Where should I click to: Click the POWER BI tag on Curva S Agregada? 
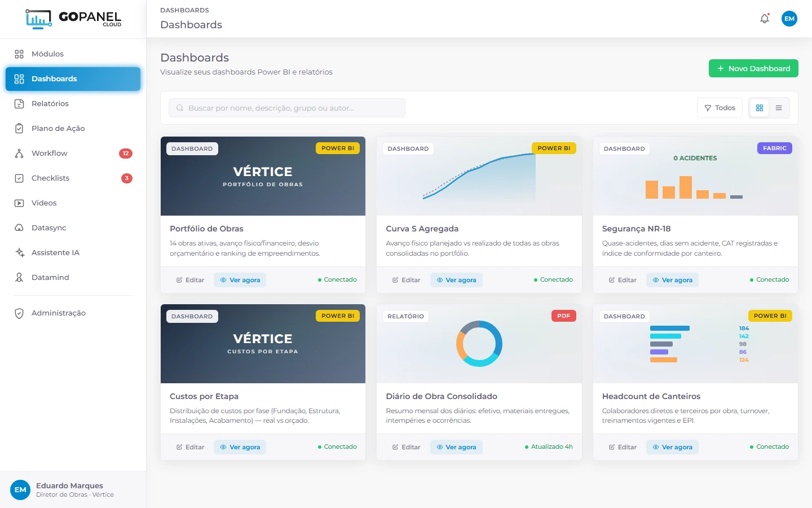pos(554,148)
